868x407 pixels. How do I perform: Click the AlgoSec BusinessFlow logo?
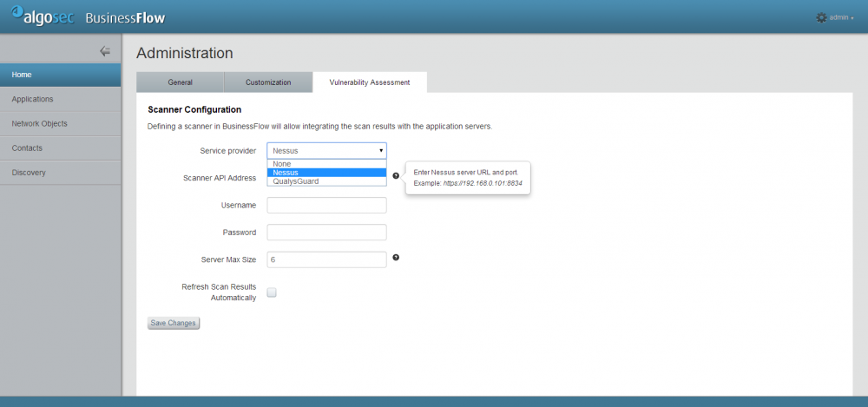(89, 17)
